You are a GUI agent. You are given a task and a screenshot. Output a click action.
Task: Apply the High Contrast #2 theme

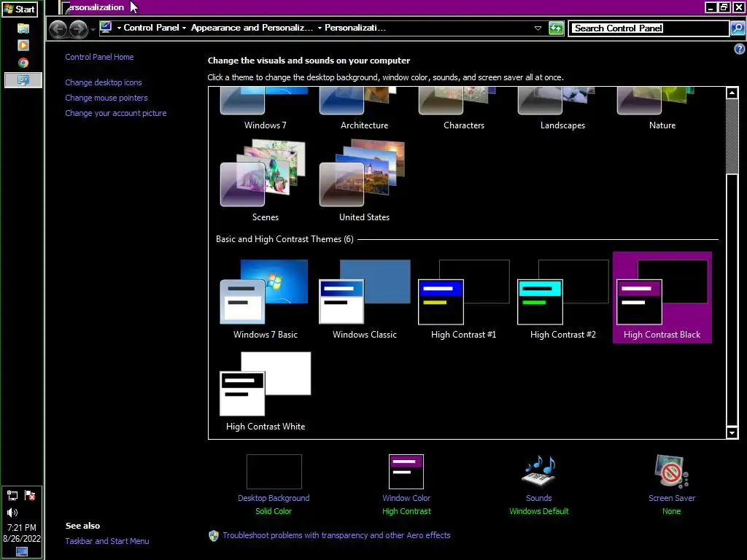[x=562, y=298]
